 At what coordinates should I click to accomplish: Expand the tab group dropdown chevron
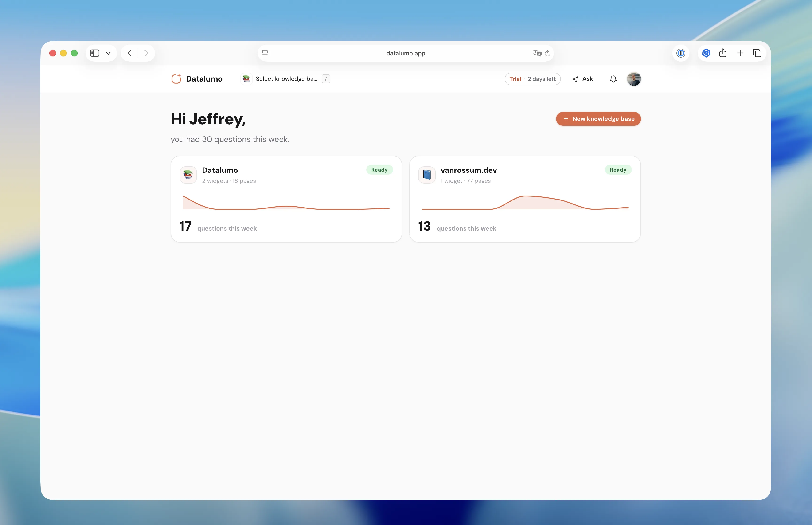[108, 53]
